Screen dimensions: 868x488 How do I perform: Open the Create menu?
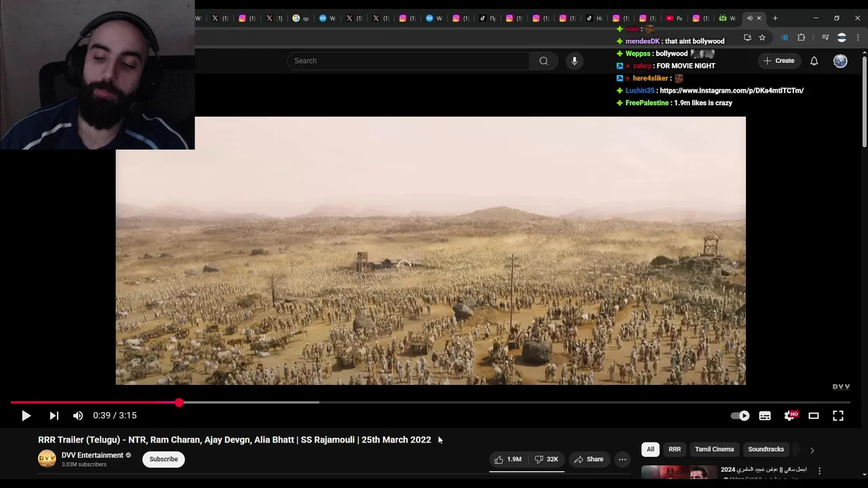click(x=778, y=61)
